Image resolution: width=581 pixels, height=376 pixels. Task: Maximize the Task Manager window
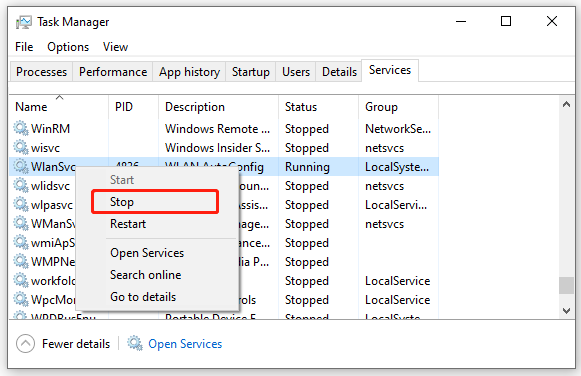pos(506,21)
